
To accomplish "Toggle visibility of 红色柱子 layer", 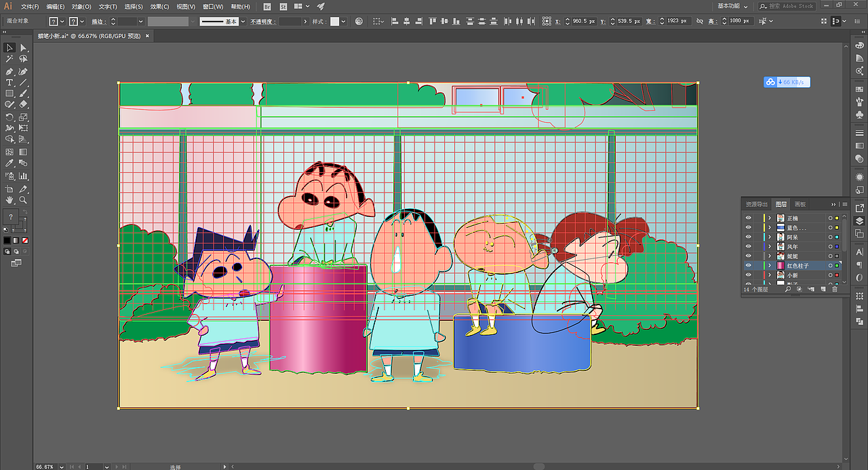I will [x=749, y=266].
